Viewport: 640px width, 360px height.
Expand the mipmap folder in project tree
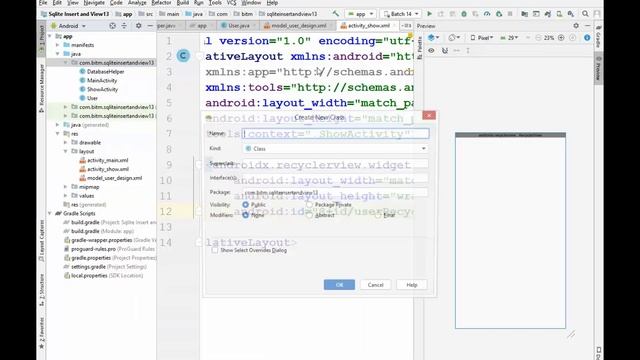pos(65,187)
